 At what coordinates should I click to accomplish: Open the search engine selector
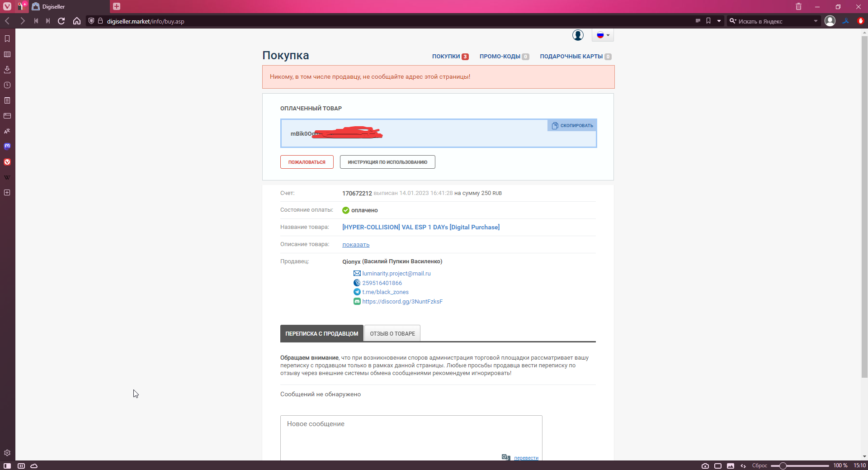(x=733, y=21)
